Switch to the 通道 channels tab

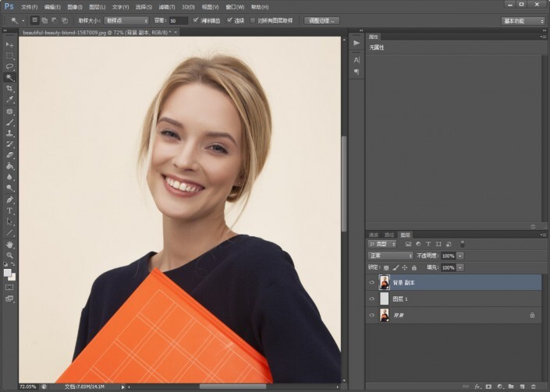coord(374,235)
